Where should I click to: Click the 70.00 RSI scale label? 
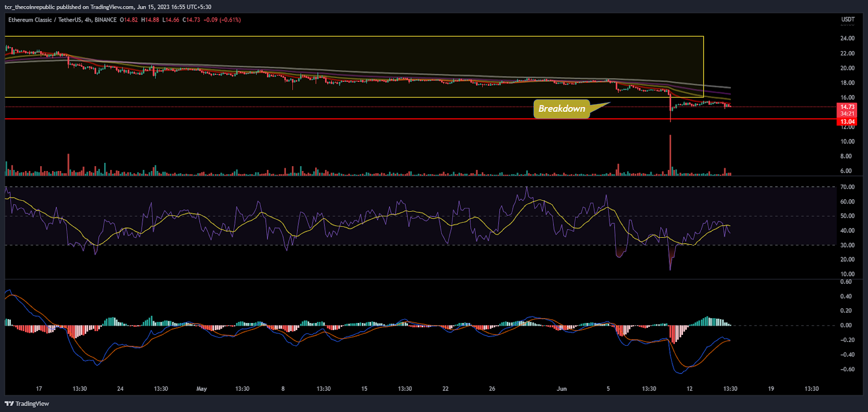coord(847,187)
